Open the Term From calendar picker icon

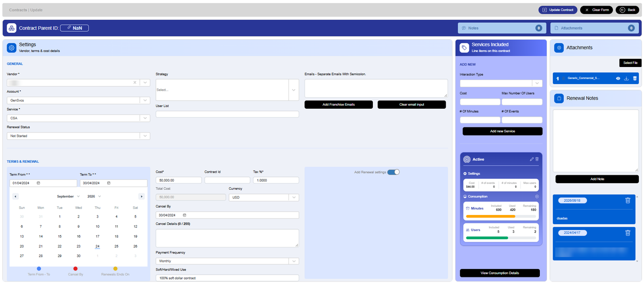(38, 183)
